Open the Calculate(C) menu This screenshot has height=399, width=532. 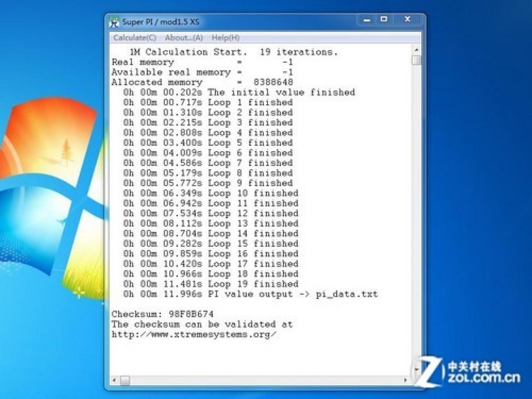pos(135,38)
